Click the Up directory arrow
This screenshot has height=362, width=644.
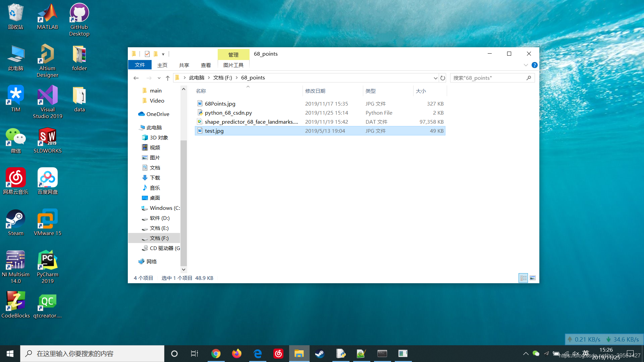(x=168, y=78)
